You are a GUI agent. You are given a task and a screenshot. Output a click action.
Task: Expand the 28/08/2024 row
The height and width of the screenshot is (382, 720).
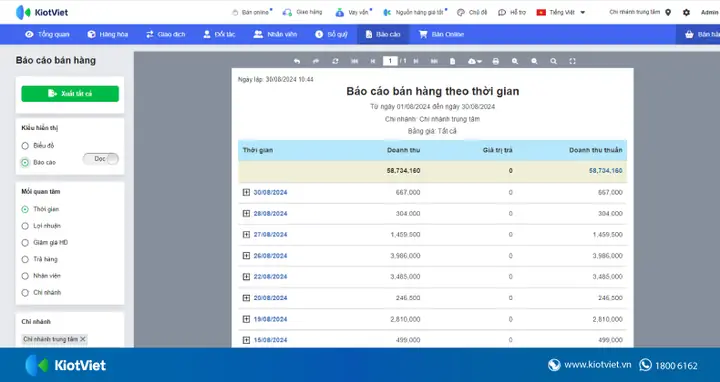246,213
